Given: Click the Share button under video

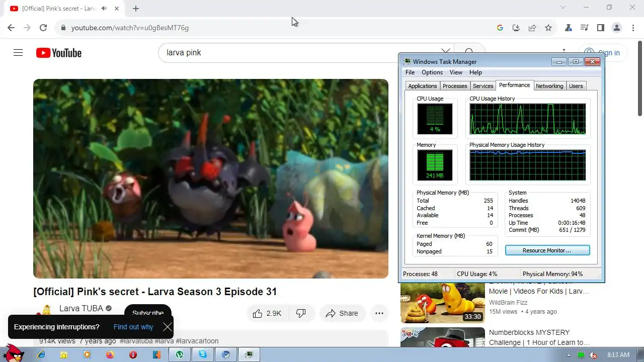Looking at the screenshot, I should (x=342, y=313).
